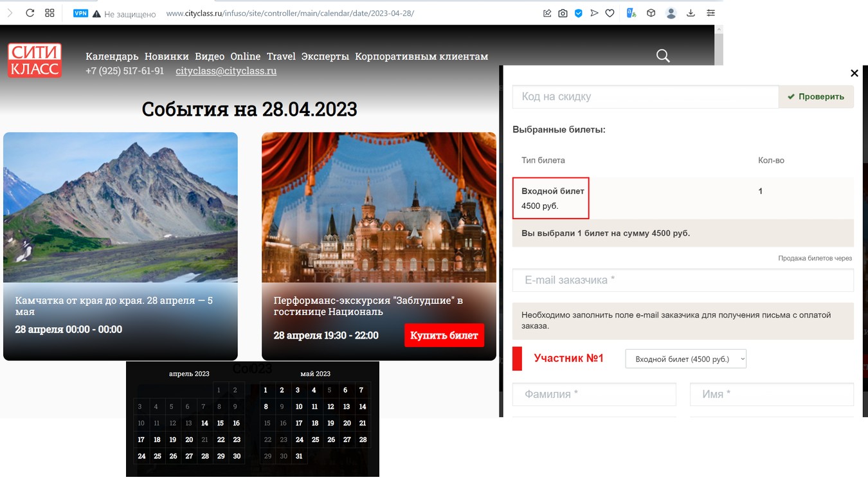The width and height of the screenshot is (868, 482).
Task: Open the blue shield ad-blocker icon
Action: tap(579, 13)
